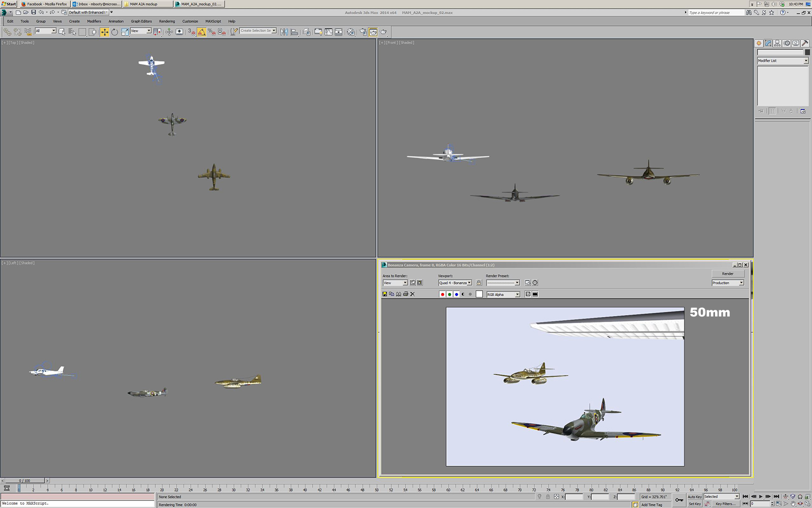Click the Save Image icon in render window
Image resolution: width=812 pixels, height=508 pixels.
tap(385, 294)
